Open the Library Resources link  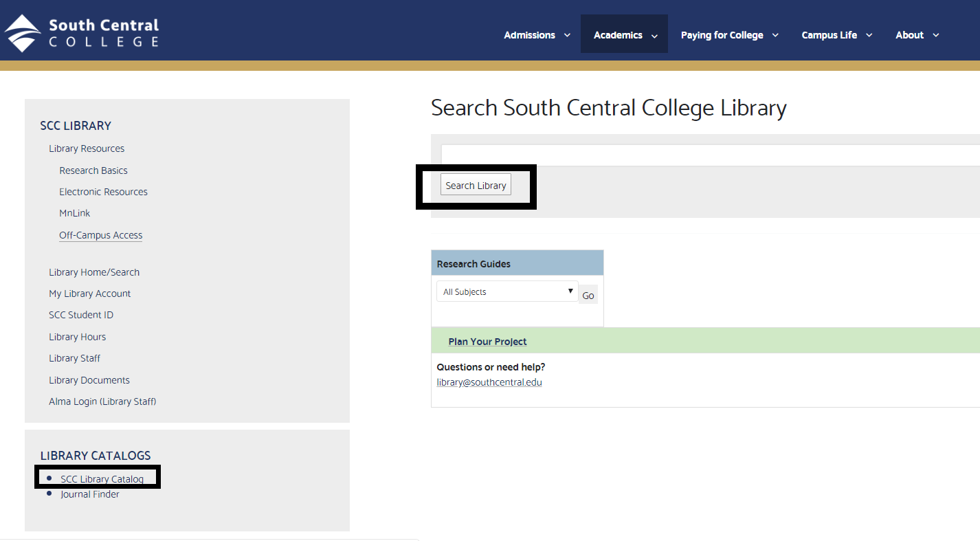tap(87, 148)
